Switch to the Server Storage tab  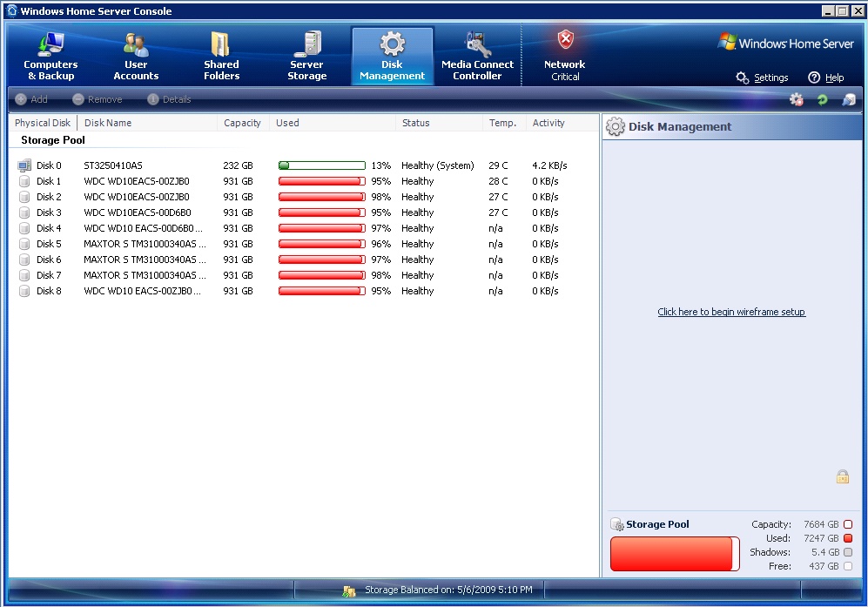306,56
